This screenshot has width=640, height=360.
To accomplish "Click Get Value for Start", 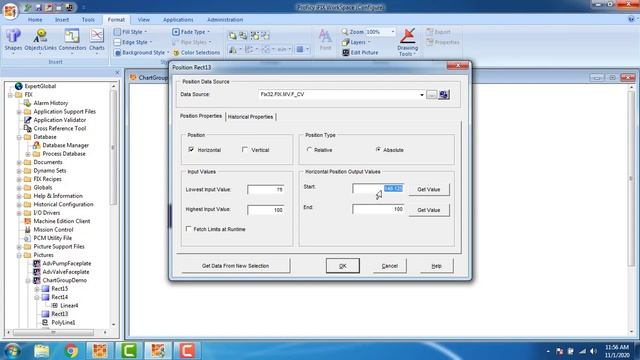I will tap(429, 189).
